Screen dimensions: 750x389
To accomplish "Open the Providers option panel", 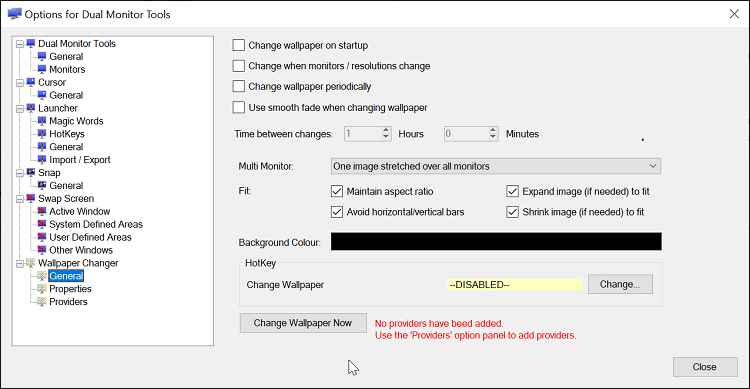I will (68, 302).
